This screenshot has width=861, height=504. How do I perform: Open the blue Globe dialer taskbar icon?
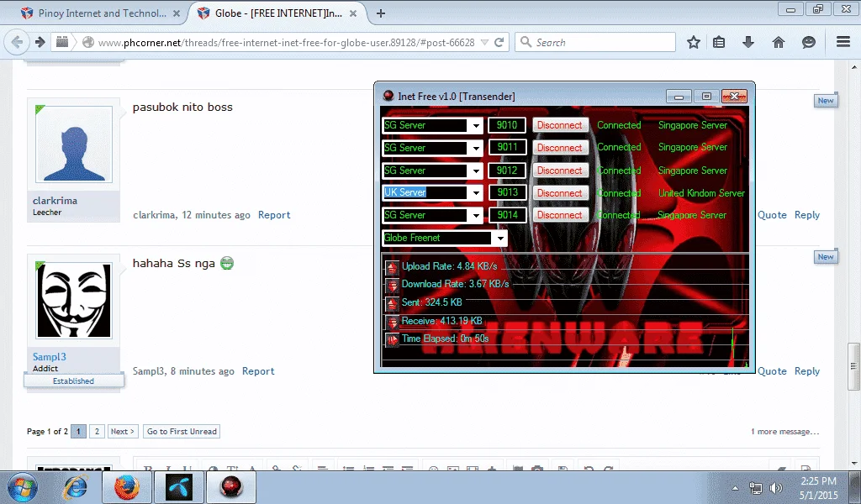(x=179, y=487)
